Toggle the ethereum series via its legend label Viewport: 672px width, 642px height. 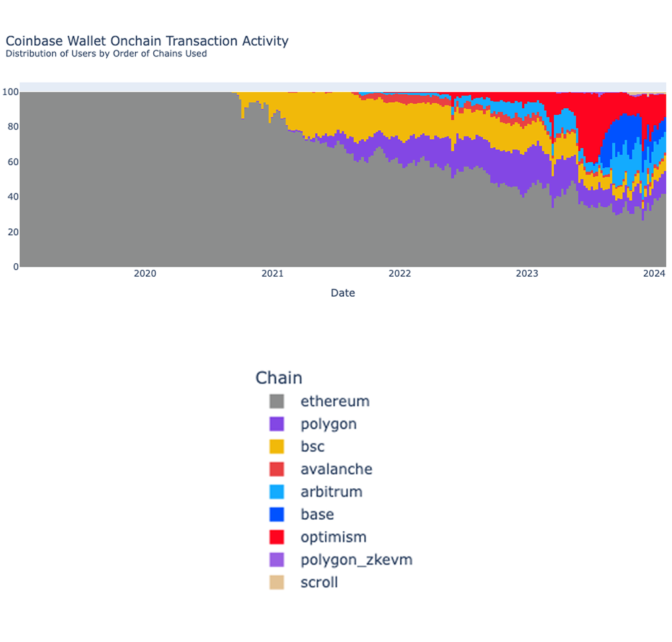[335, 401]
